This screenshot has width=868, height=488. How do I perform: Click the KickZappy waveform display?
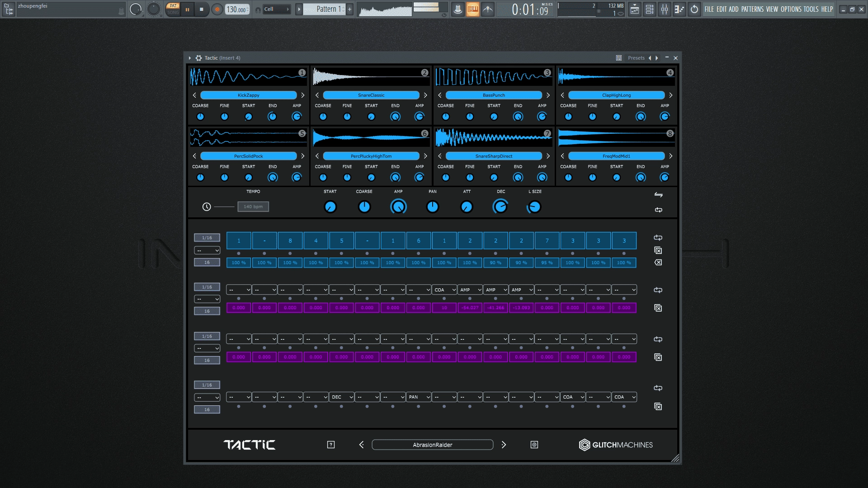pyautogui.click(x=248, y=77)
